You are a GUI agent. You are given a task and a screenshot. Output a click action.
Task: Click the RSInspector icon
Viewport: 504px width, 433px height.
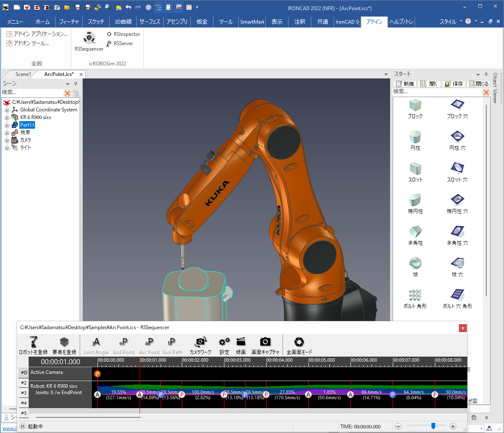coord(109,34)
